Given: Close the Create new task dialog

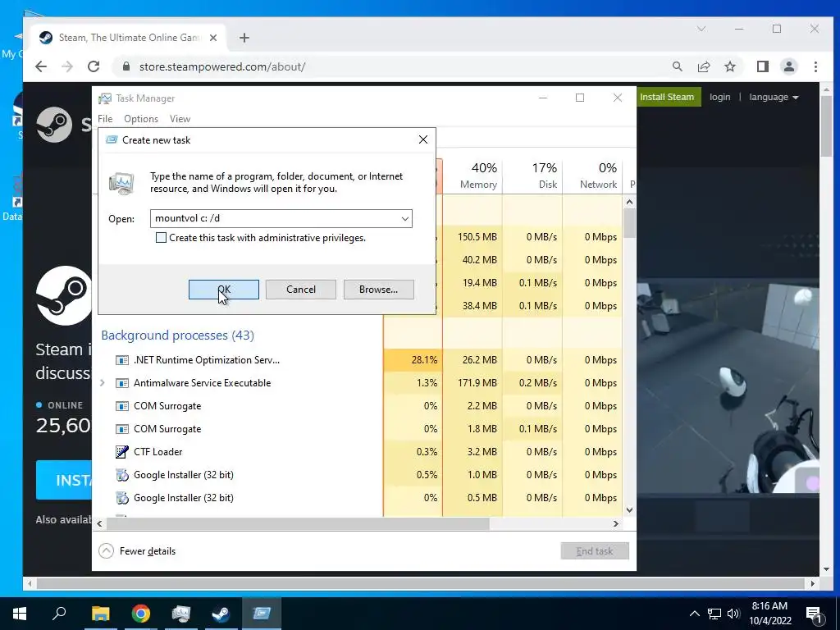Looking at the screenshot, I should tap(423, 139).
